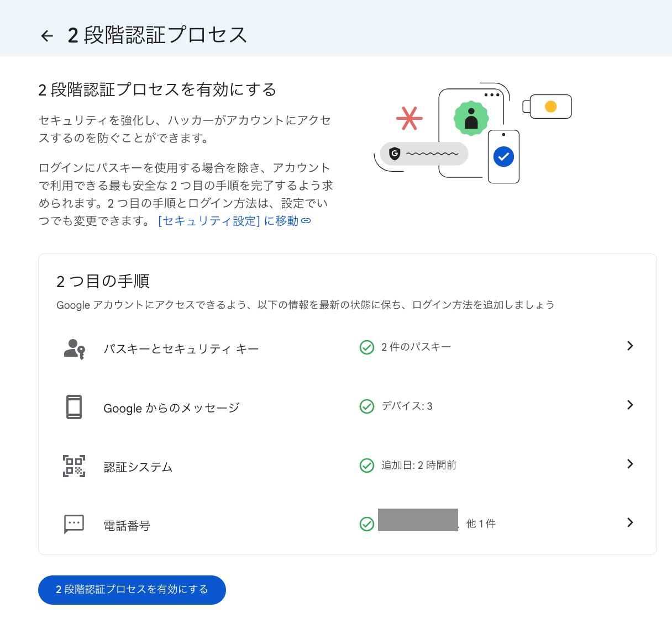
Task: Click the green checkmark beside デバイス: 3
Action: point(367,406)
